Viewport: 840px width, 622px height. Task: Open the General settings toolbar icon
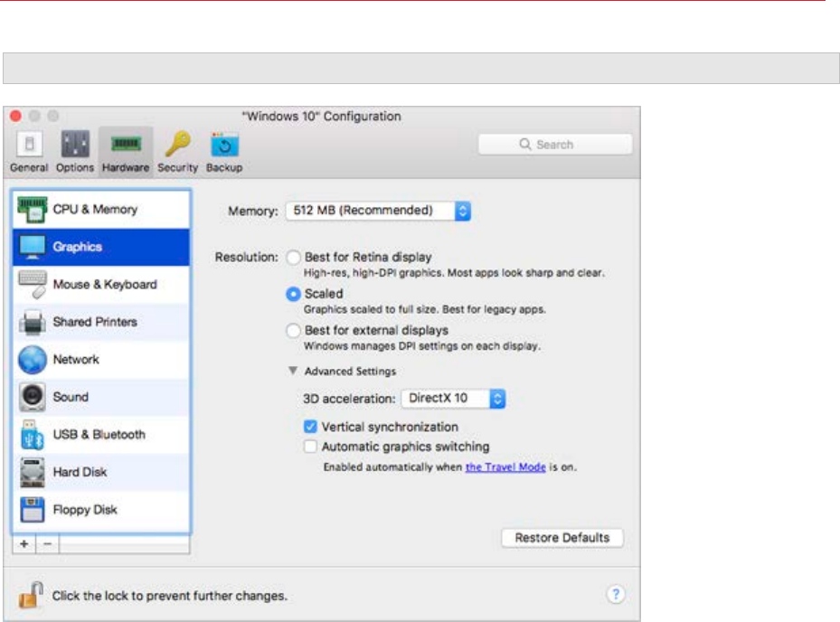coord(29,144)
